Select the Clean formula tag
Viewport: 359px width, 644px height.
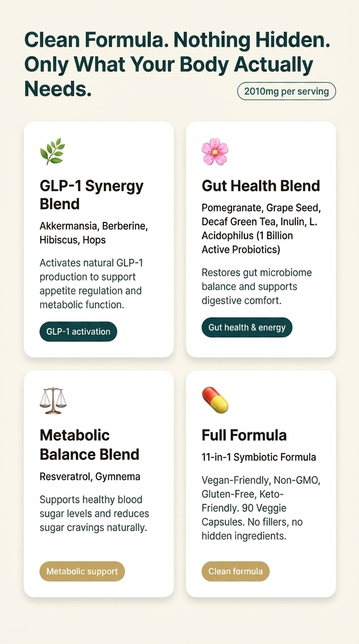pos(236,571)
